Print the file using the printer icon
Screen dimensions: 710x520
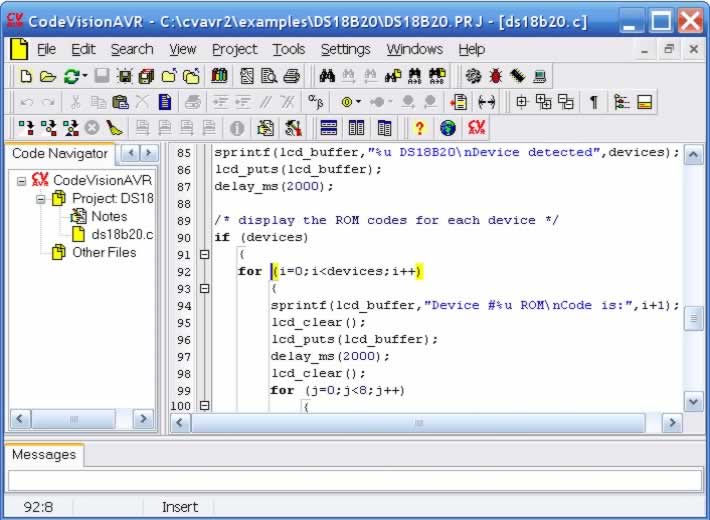tap(292, 76)
